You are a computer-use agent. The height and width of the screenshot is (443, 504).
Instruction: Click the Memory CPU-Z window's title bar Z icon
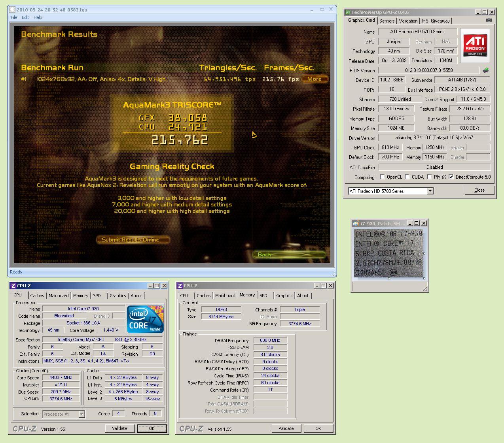180,286
